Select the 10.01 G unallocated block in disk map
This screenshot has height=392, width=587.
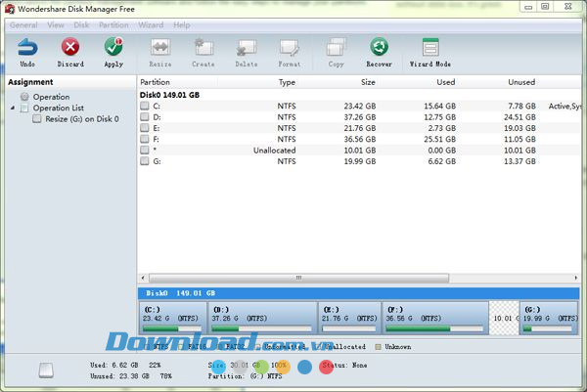504,318
